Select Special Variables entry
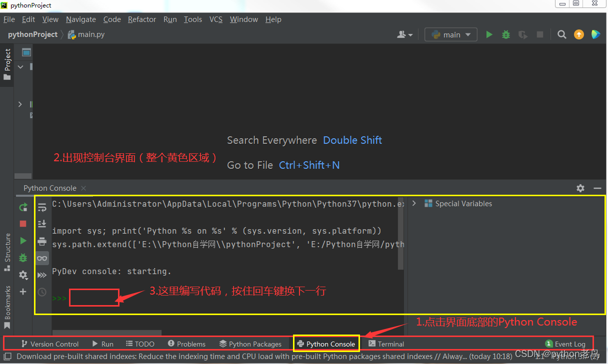 pyautogui.click(x=463, y=204)
